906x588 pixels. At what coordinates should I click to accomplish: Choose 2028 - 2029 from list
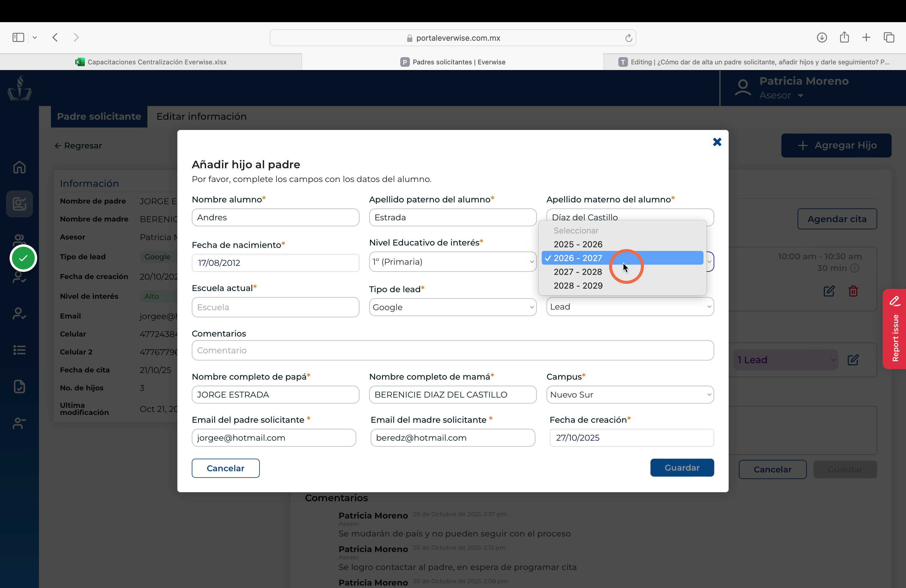pos(622,285)
